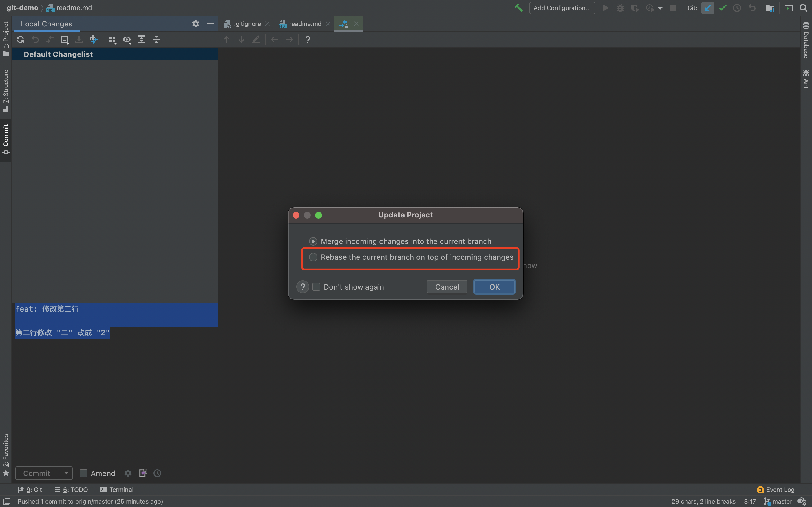Open commit message history clock icon
The height and width of the screenshot is (507, 812).
pos(157,473)
